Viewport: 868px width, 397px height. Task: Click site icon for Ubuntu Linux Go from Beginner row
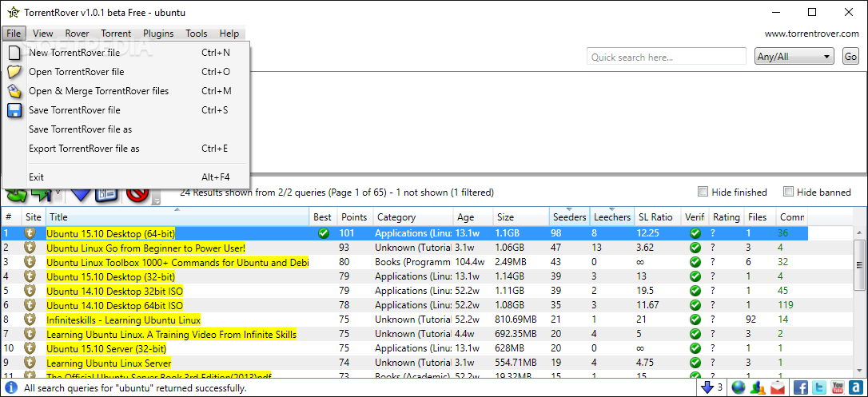(x=30, y=247)
